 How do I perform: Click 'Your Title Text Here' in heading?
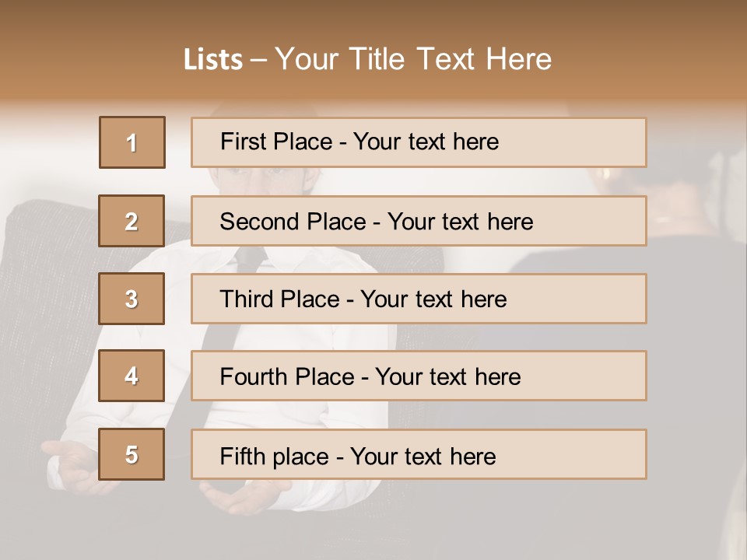[x=412, y=59]
